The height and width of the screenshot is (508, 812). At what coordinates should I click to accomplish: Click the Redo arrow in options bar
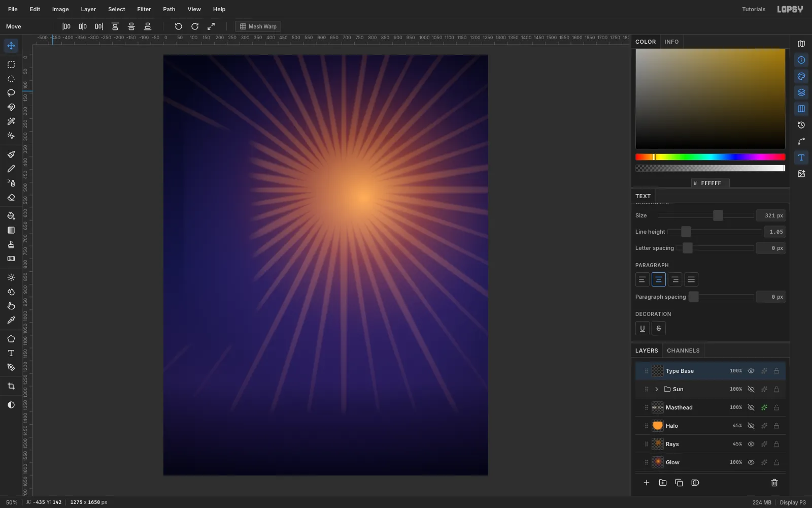tap(195, 26)
